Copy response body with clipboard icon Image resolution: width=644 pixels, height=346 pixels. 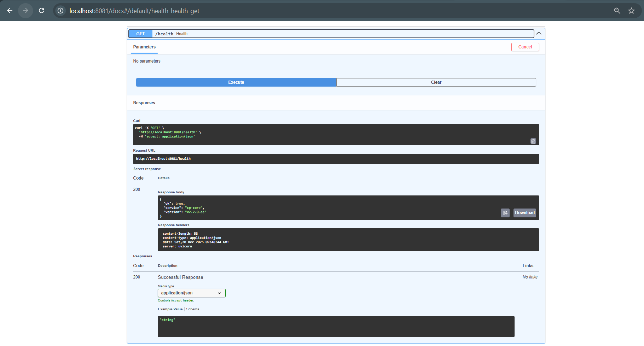(505, 213)
